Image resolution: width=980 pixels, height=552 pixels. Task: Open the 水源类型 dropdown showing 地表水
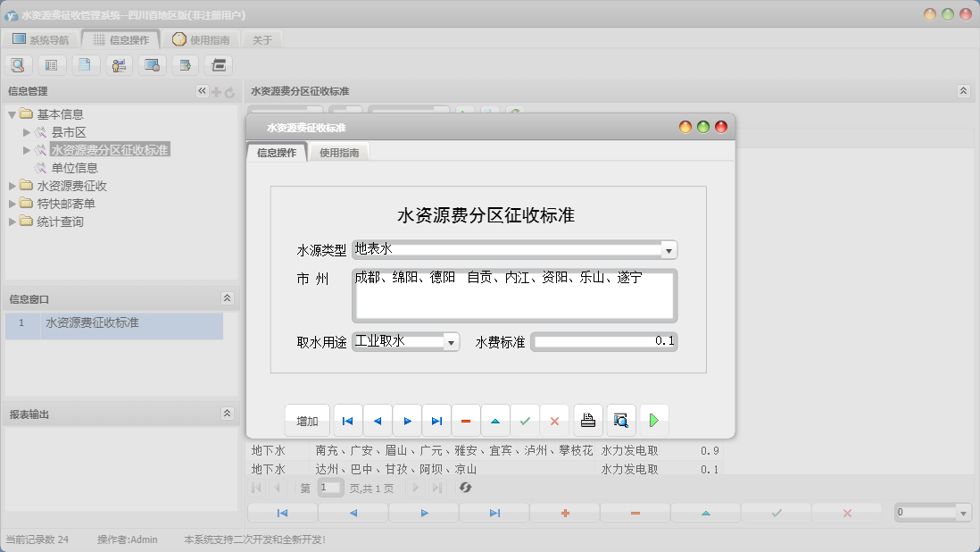point(669,250)
